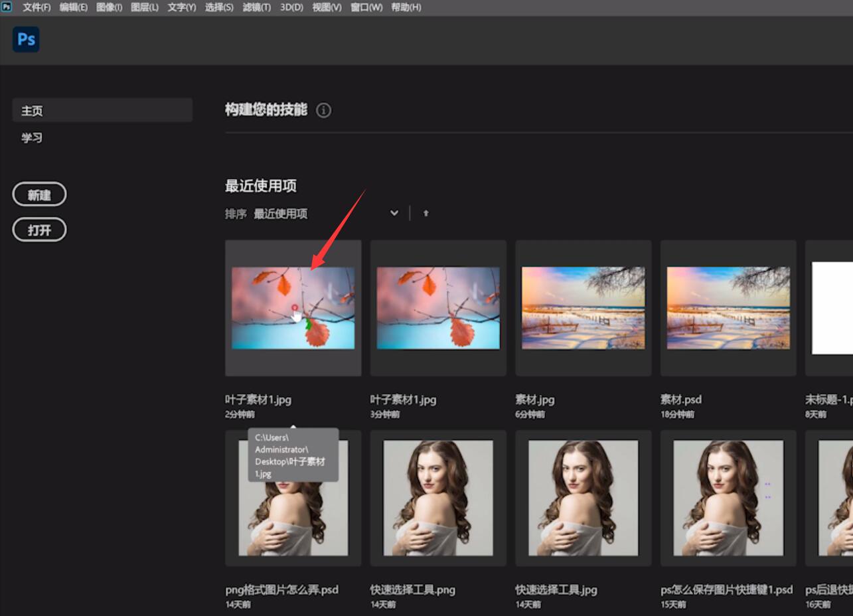Open the 素材.jpg snow scene thumbnail
Image resolution: width=853 pixels, height=616 pixels.
coord(583,308)
